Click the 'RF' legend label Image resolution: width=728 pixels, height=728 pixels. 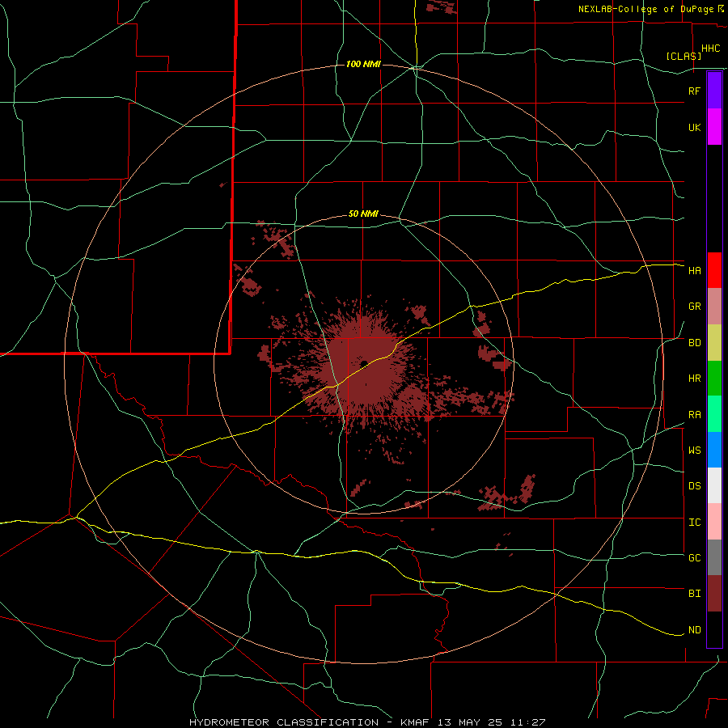(x=694, y=91)
